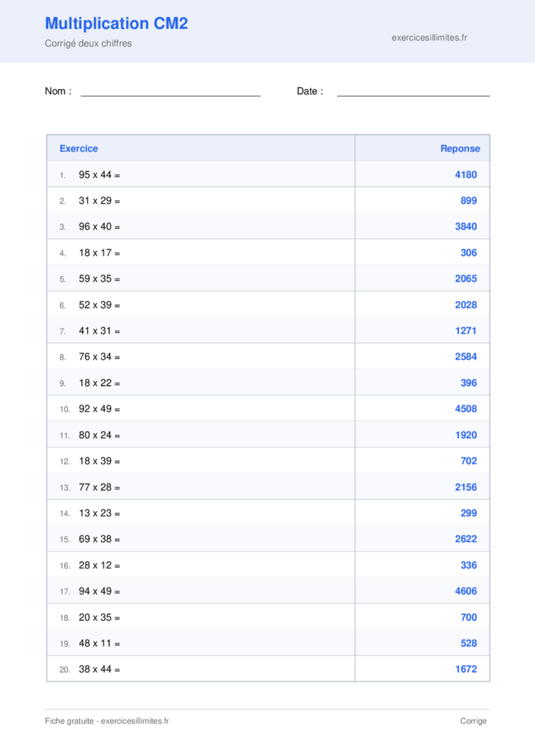This screenshot has width=535, height=756.
Task: Select the answer 4508
Action: click(x=466, y=409)
